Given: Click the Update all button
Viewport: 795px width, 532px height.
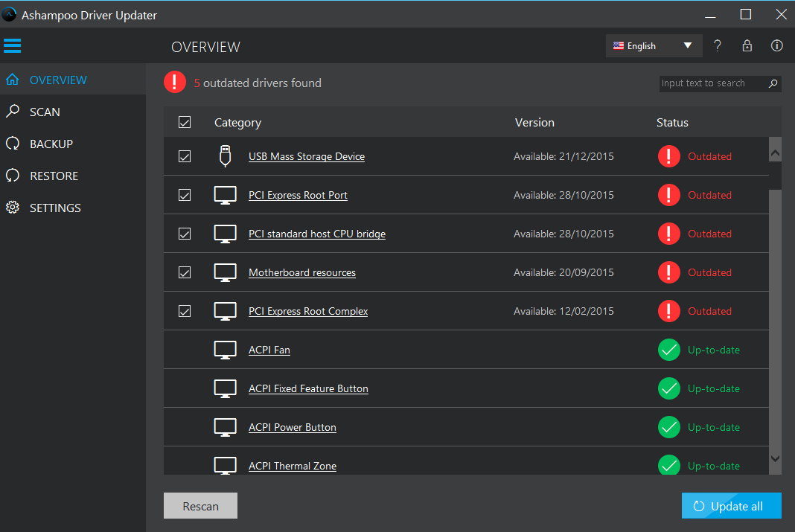Looking at the screenshot, I should tap(731, 506).
